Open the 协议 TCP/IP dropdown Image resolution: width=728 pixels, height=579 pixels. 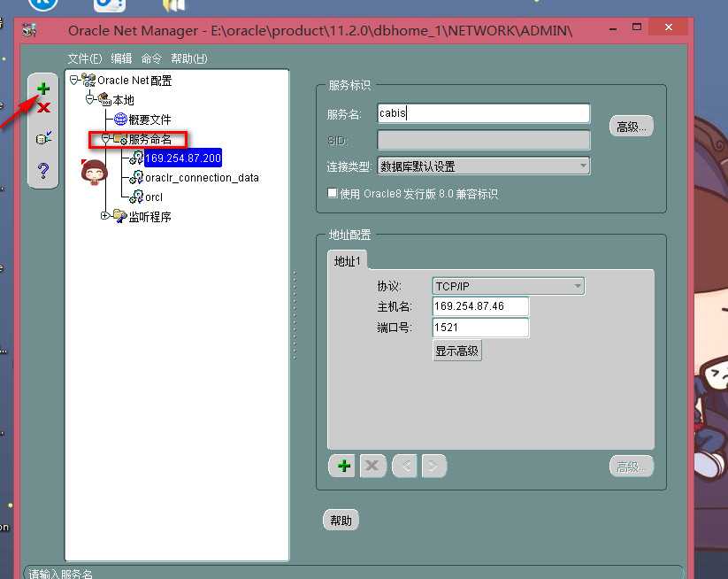click(509, 286)
